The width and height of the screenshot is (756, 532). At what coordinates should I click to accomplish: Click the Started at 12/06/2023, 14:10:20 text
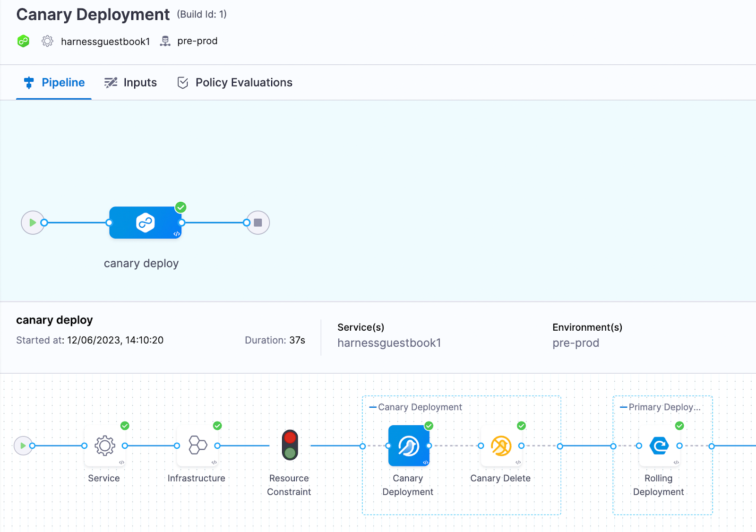pos(90,340)
